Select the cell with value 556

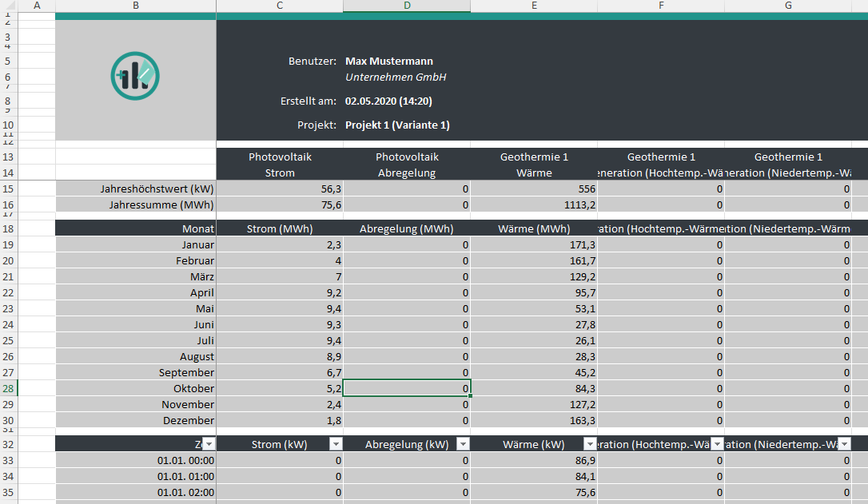tap(534, 189)
